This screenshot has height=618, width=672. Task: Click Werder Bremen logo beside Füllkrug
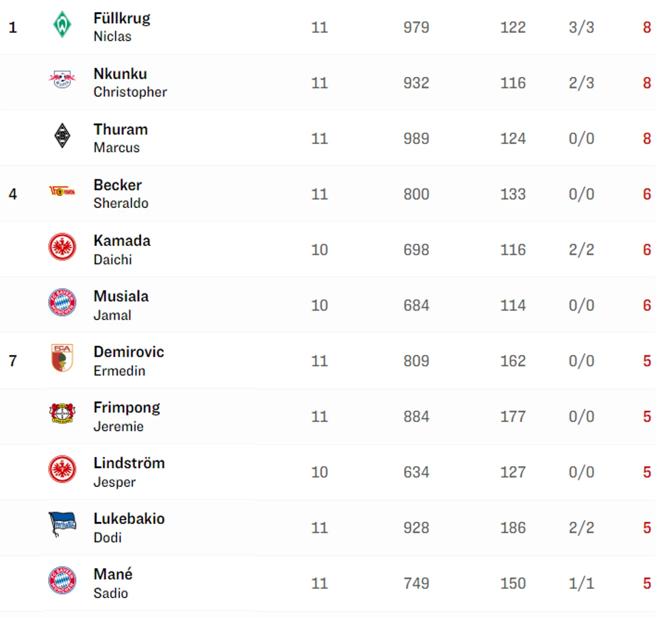pyautogui.click(x=62, y=25)
